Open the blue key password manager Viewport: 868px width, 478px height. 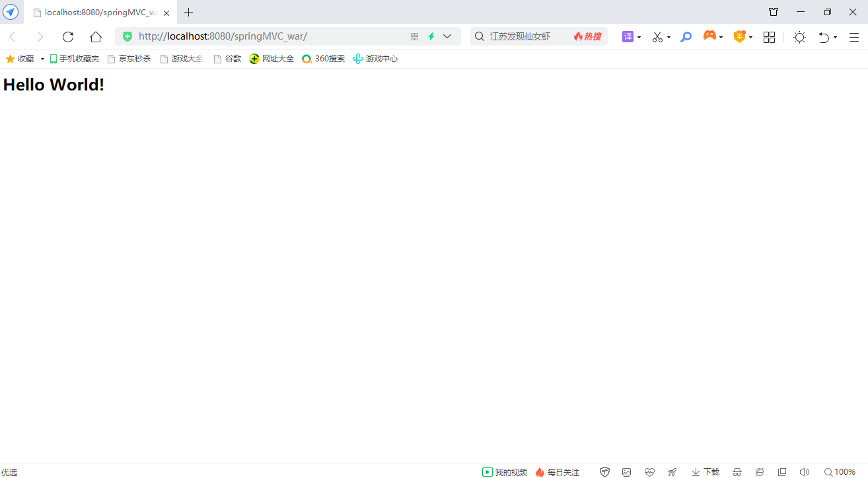coord(686,37)
